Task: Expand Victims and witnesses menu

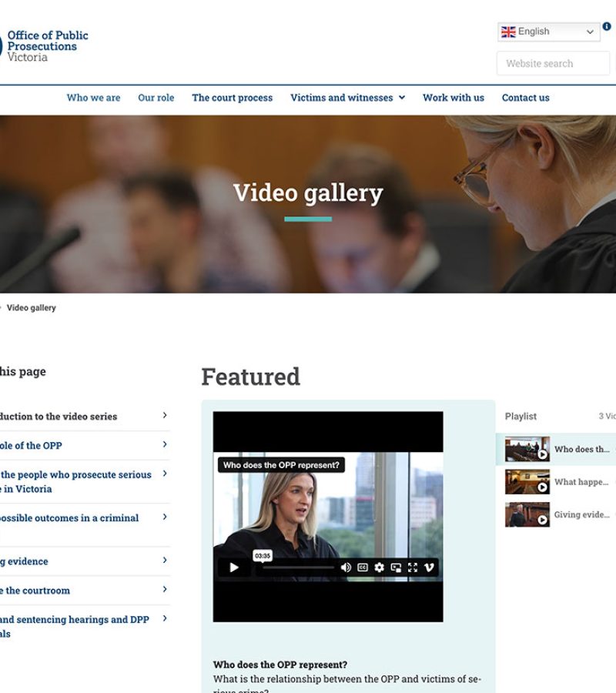Action: 347,98
